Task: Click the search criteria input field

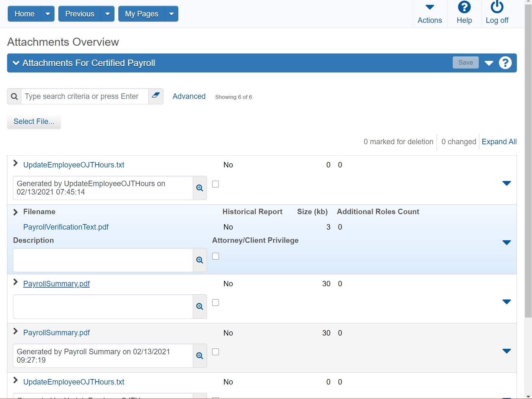Action: [x=85, y=96]
